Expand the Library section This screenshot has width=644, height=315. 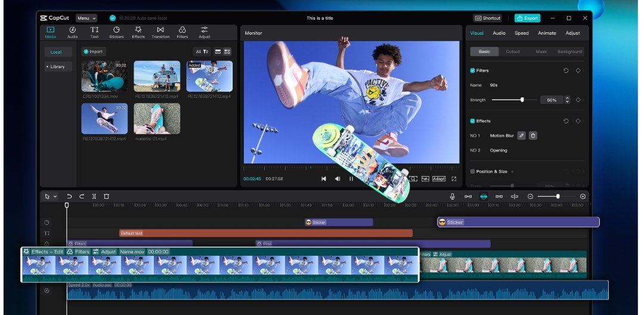[58, 67]
